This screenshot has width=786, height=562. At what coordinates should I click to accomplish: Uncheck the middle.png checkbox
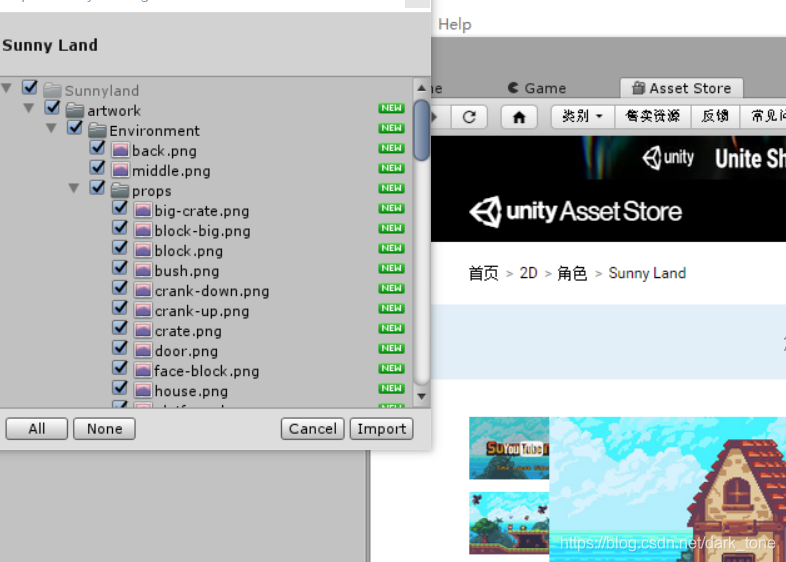click(x=97, y=167)
